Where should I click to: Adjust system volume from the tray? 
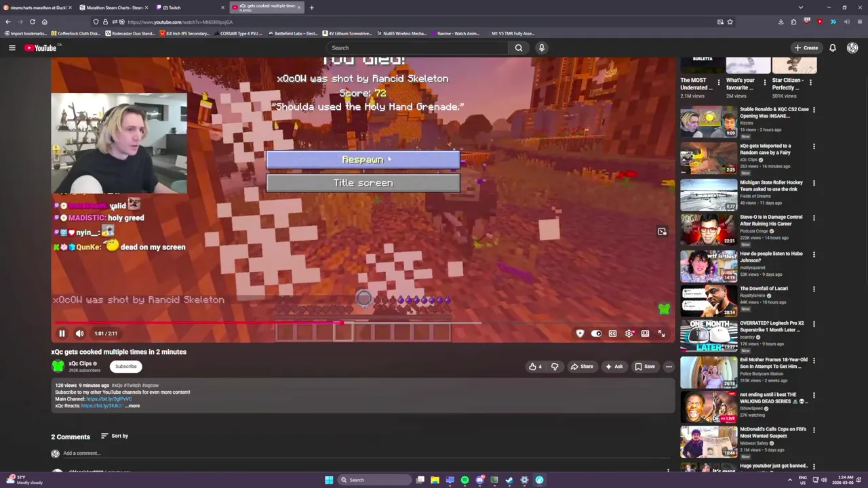coord(824,480)
